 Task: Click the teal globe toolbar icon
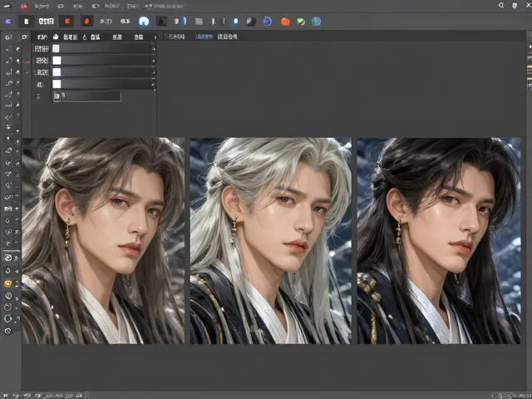[x=316, y=22]
